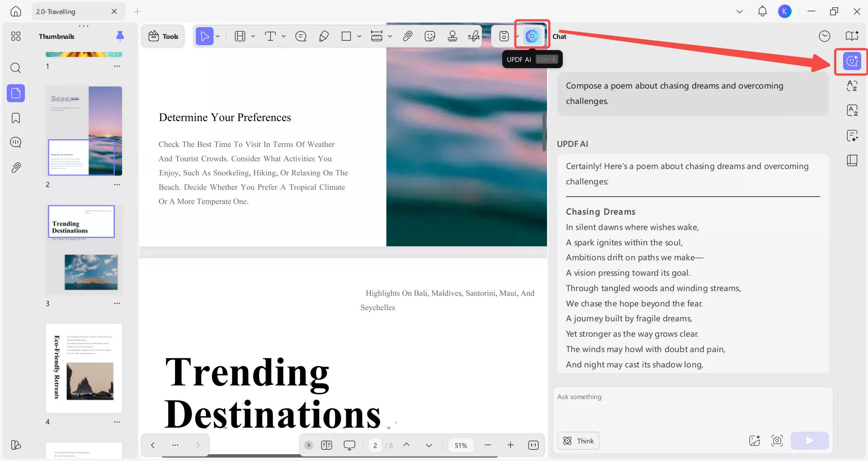868x461 pixels.
Task: Open the tab list dropdown chevron
Action: (740, 11)
